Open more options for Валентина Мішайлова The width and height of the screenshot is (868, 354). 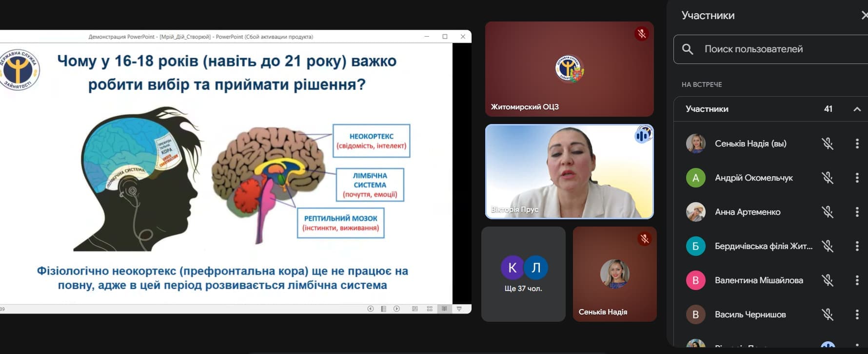pyautogui.click(x=857, y=280)
